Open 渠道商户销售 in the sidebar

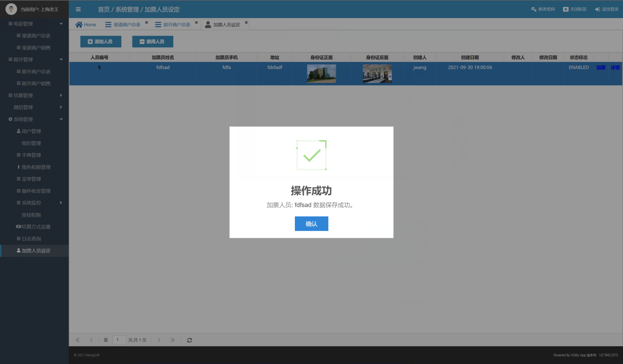point(34,47)
